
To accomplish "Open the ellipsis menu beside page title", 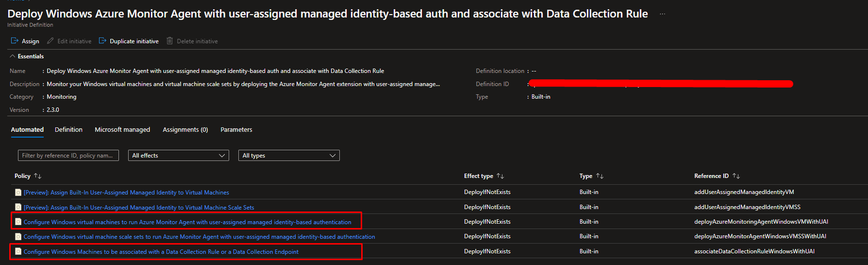I will [662, 14].
